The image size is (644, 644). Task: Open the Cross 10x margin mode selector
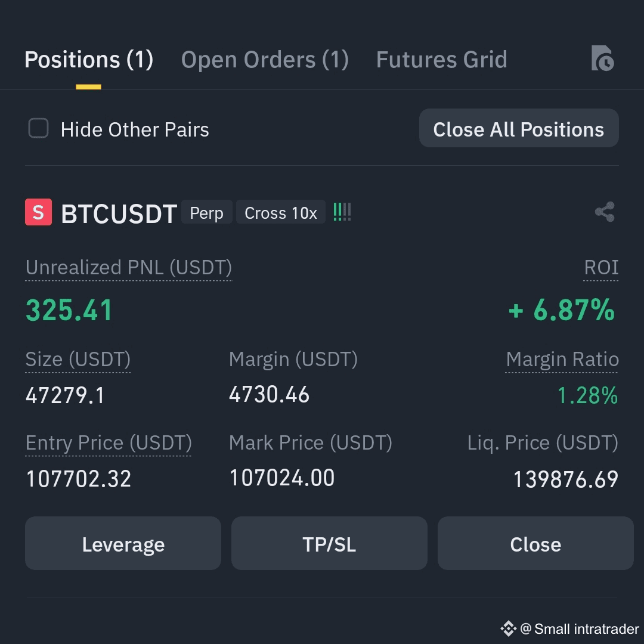coord(281,212)
